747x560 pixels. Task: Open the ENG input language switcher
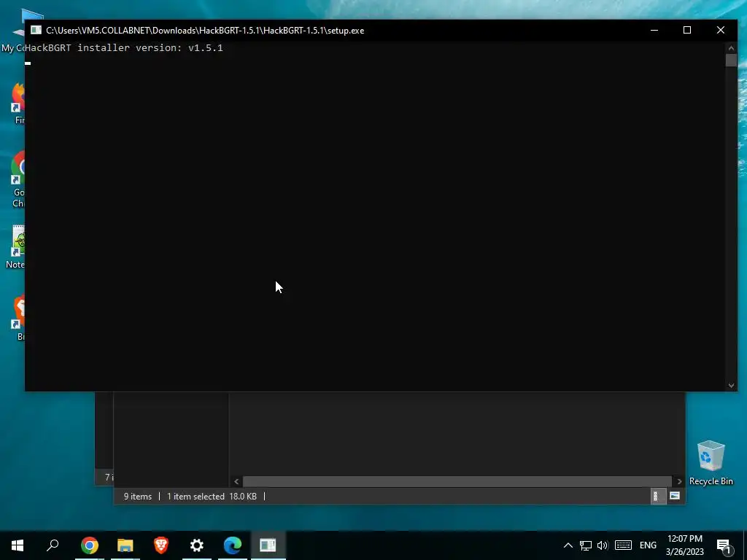pyautogui.click(x=648, y=545)
